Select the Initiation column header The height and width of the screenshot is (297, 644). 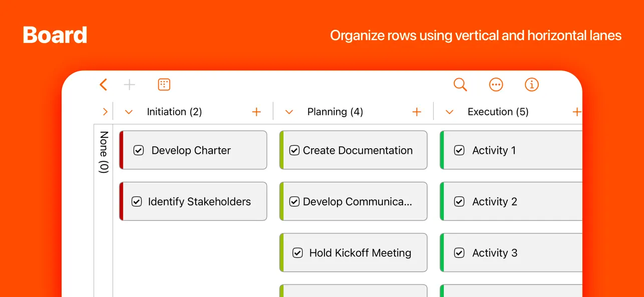[174, 112]
